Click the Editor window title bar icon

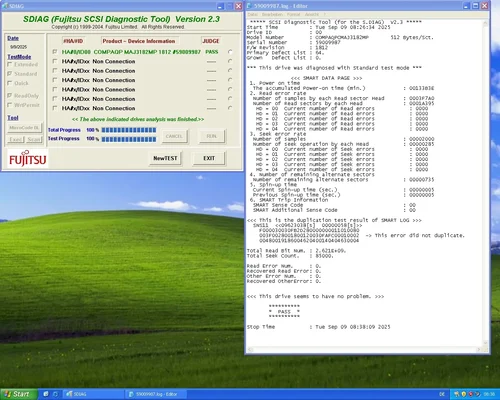click(249, 6)
